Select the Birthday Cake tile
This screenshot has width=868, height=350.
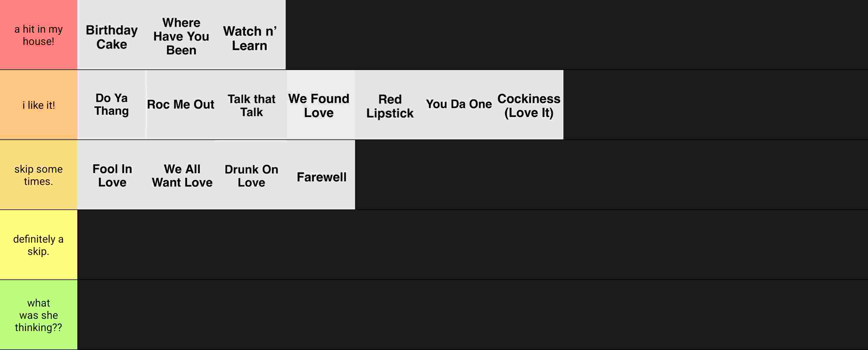point(112,35)
